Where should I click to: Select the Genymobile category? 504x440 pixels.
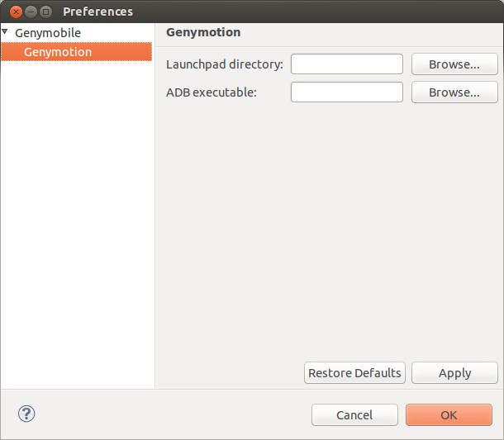48,33
